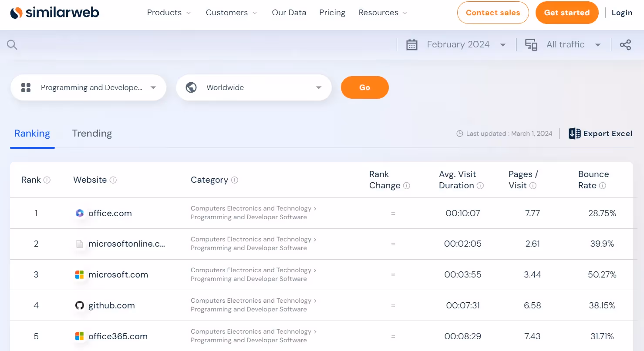
Task: Click the microsoft.com website link
Action: (x=118, y=274)
